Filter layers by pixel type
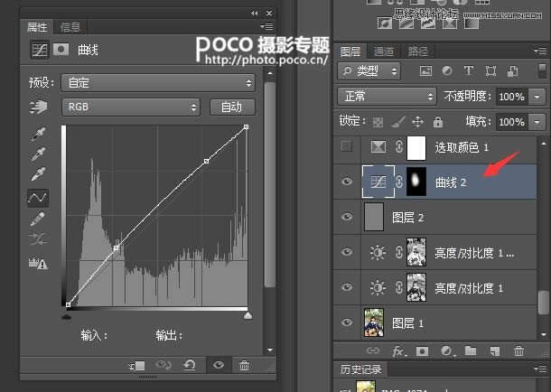551x392 pixels. 425,71
